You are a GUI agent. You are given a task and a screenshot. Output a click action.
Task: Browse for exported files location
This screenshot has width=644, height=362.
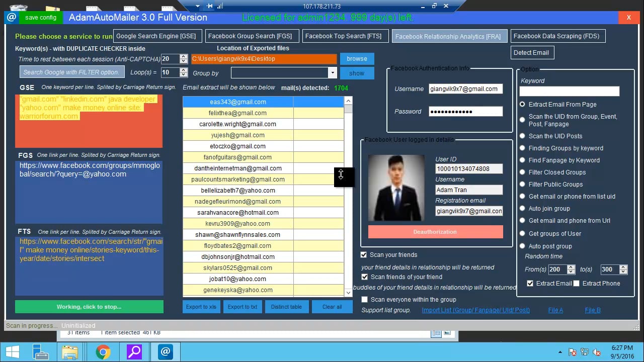pos(357,59)
